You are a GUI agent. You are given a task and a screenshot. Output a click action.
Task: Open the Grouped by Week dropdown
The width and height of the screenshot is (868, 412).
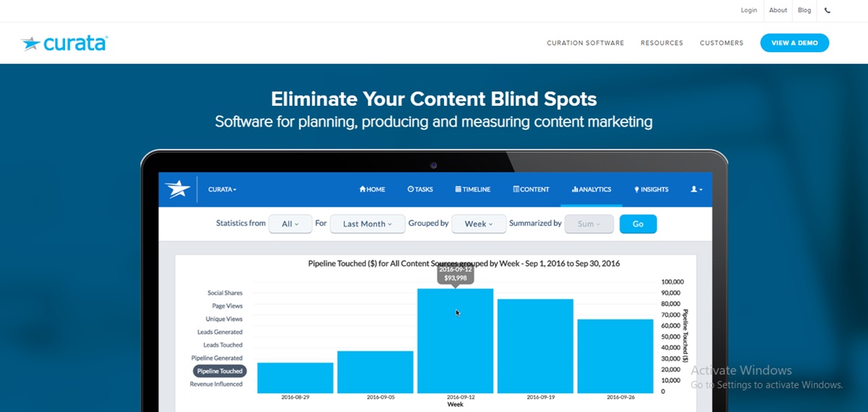click(478, 224)
